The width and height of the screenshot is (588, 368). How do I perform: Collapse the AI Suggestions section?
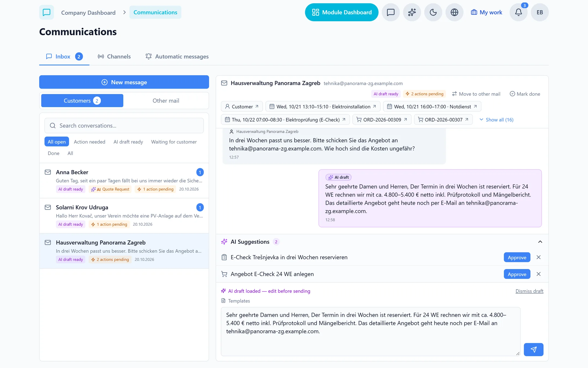point(540,242)
